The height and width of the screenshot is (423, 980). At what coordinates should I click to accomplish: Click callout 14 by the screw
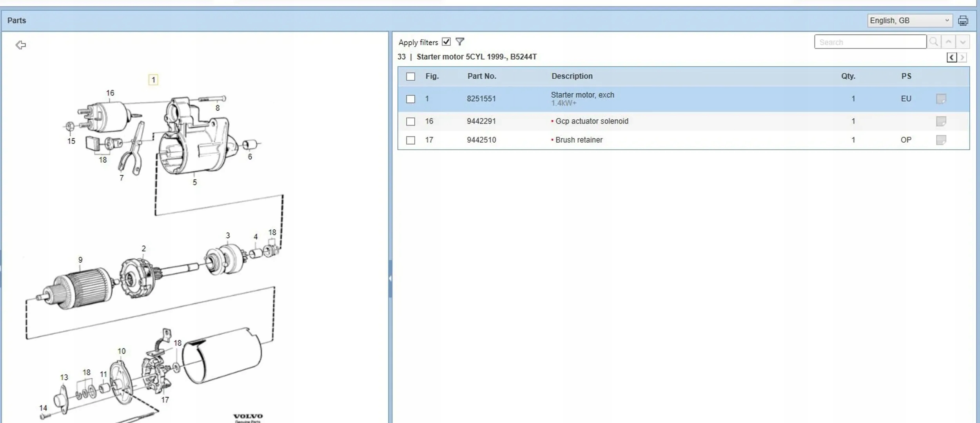[x=43, y=408]
